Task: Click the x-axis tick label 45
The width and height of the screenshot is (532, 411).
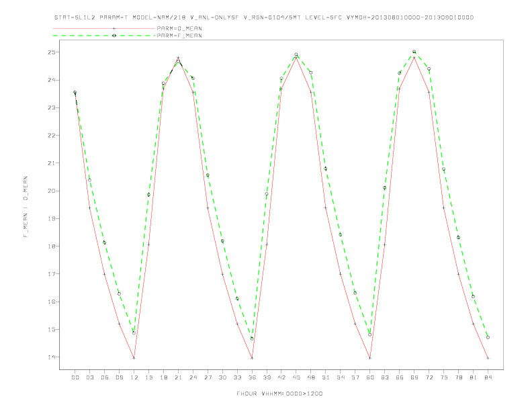Action: point(296,377)
